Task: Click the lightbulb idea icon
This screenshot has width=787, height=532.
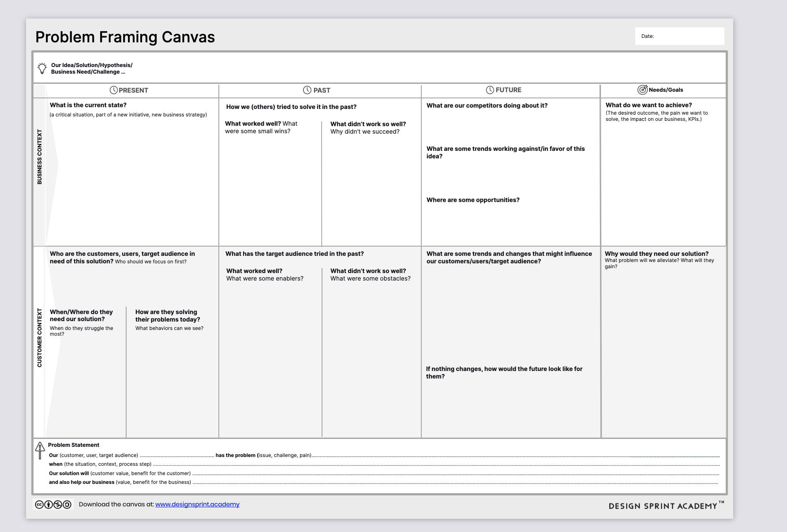Action: click(x=42, y=67)
